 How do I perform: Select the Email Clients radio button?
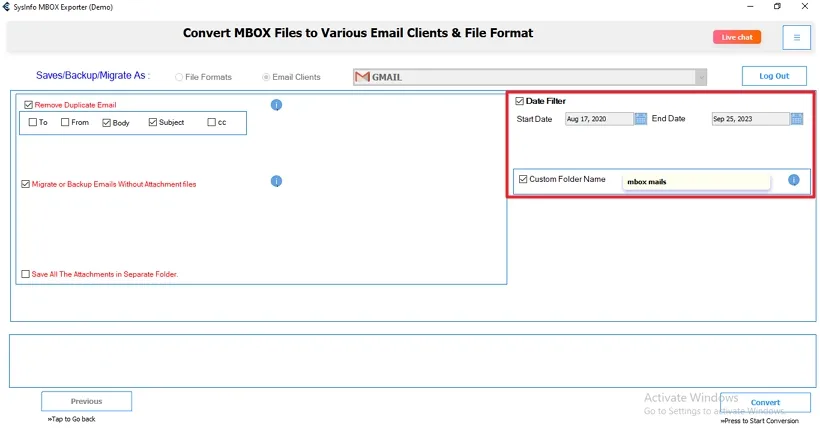pyautogui.click(x=266, y=77)
